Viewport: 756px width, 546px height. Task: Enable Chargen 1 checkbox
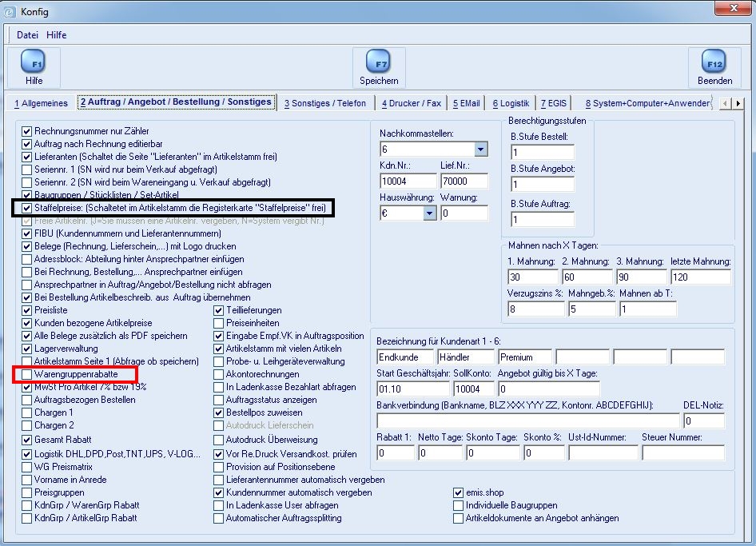pos(26,412)
